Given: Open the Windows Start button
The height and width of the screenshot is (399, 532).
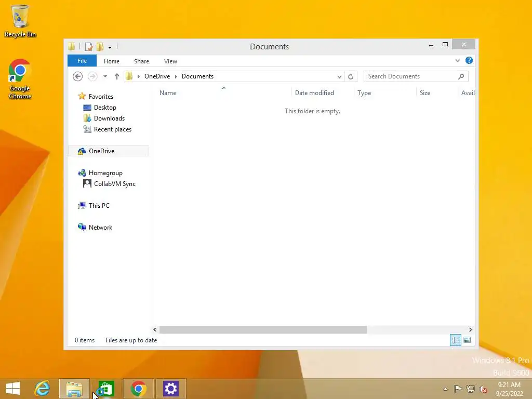Looking at the screenshot, I should point(13,388).
